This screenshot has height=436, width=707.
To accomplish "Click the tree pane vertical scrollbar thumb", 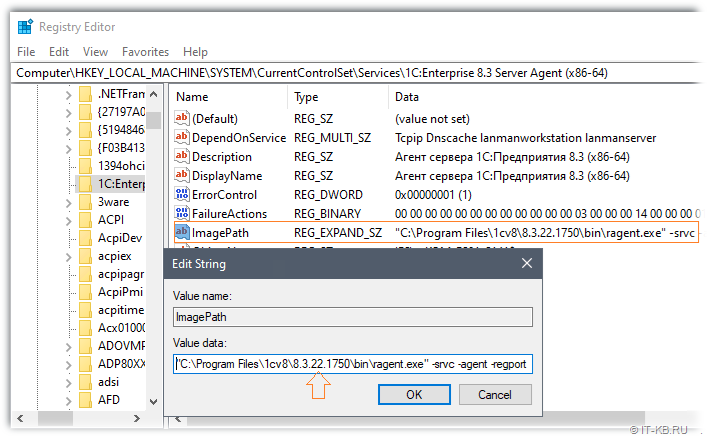I will [153, 120].
